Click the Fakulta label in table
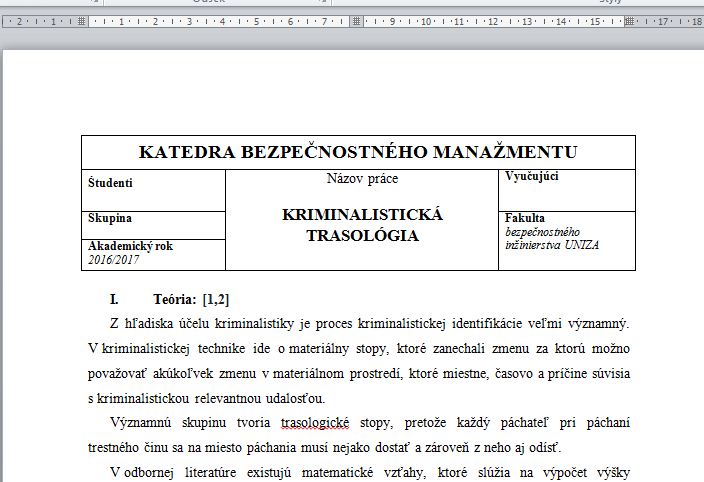This screenshot has width=704, height=482. point(525,217)
